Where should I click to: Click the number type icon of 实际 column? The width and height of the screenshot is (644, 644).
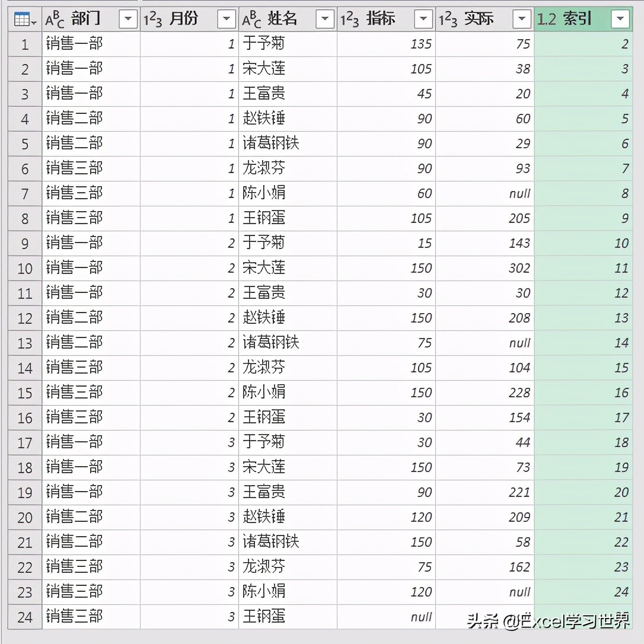[x=448, y=20]
